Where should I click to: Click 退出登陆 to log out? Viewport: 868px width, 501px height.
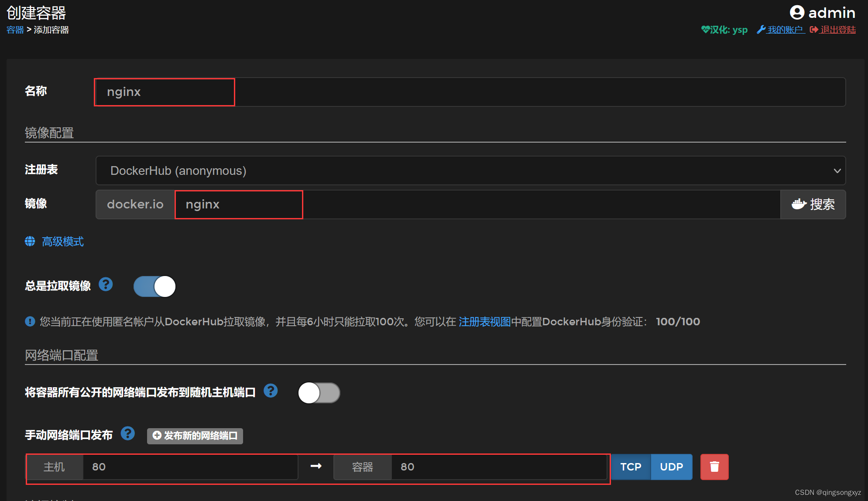pyautogui.click(x=833, y=30)
